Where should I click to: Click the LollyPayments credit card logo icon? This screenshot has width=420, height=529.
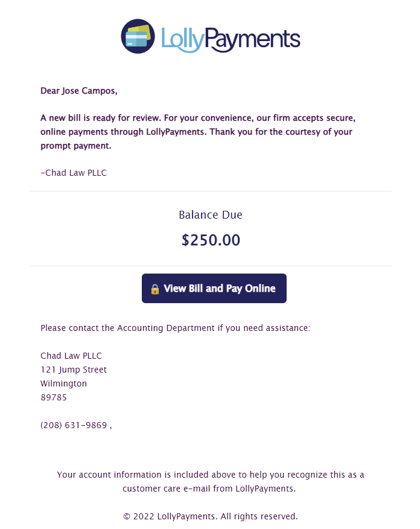click(x=138, y=36)
